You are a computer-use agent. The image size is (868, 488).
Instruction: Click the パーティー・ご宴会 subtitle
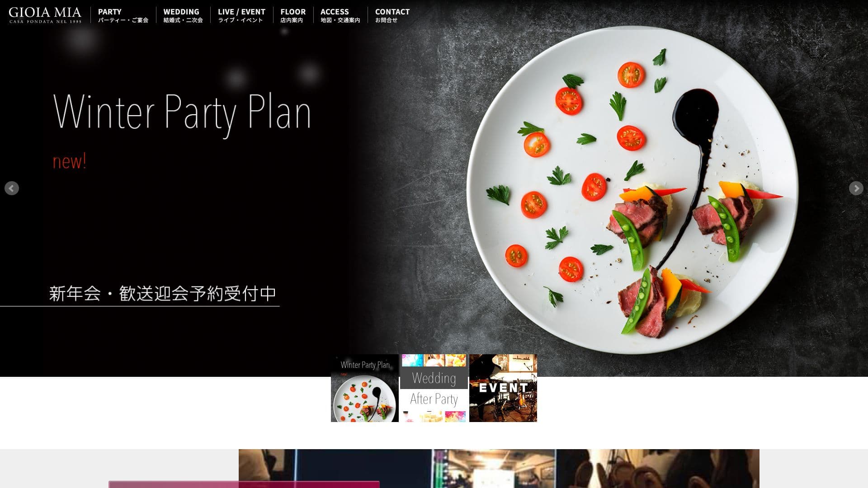tap(123, 20)
